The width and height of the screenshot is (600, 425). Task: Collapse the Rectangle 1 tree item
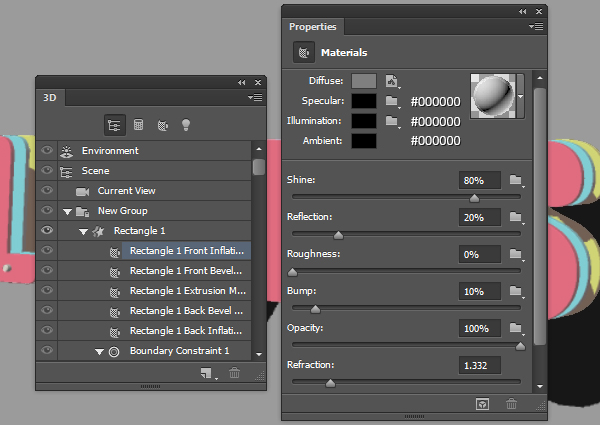coord(83,231)
